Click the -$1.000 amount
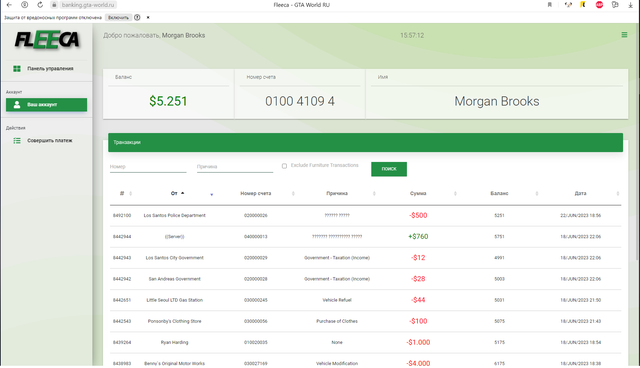640x368 pixels. (x=418, y=343)
